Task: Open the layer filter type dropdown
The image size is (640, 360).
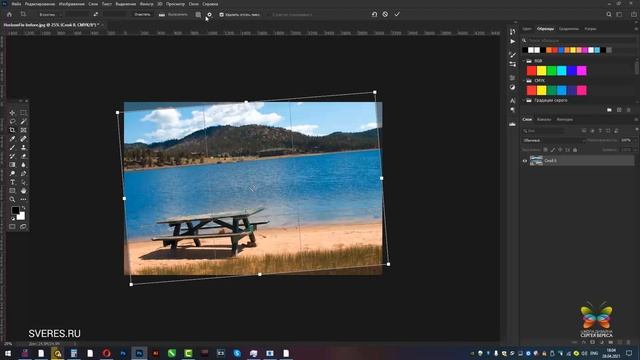Action: [543, 131]
